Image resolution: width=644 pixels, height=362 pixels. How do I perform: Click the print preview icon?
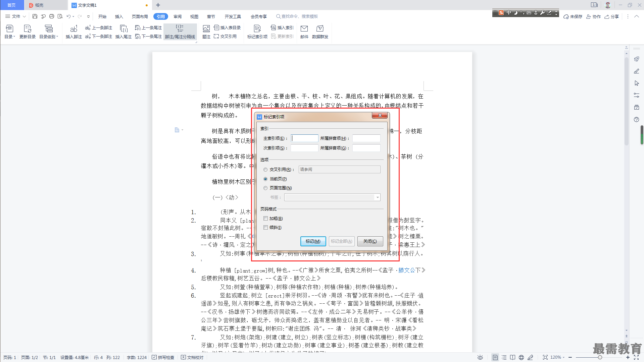click(60, 16)
